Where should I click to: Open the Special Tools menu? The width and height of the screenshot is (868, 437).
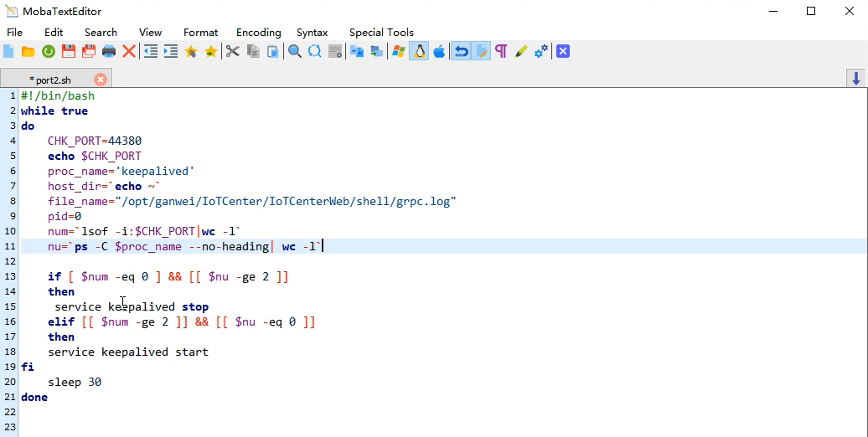point(381,32)
